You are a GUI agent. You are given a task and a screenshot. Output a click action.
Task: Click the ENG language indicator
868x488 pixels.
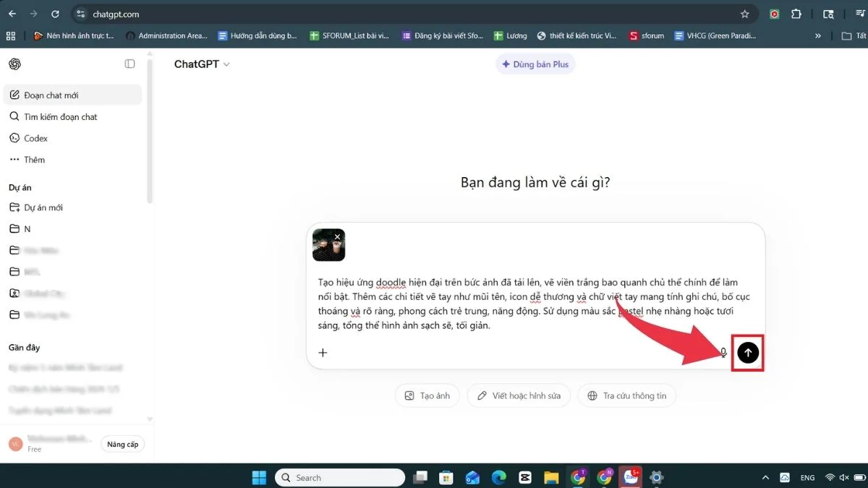pyautogui.click(x=807, y=478)
